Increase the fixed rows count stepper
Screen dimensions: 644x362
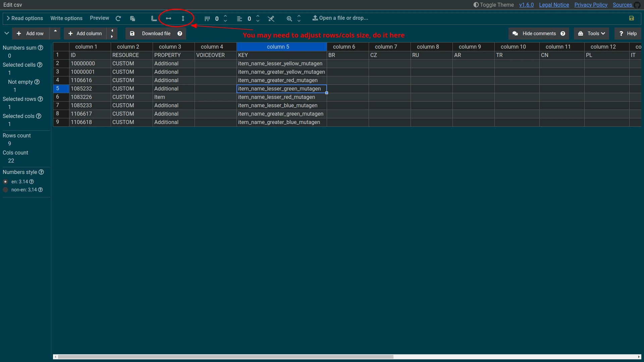(225, 16)
